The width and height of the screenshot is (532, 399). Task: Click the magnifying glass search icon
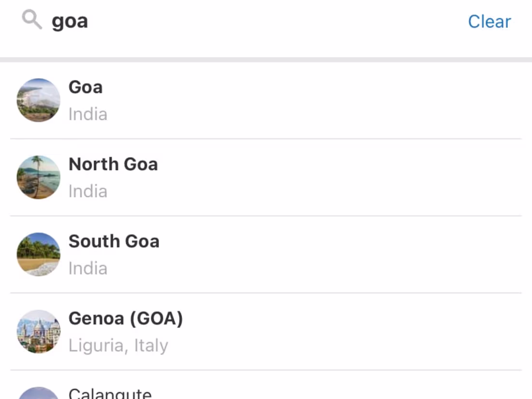tap(32, 21)
